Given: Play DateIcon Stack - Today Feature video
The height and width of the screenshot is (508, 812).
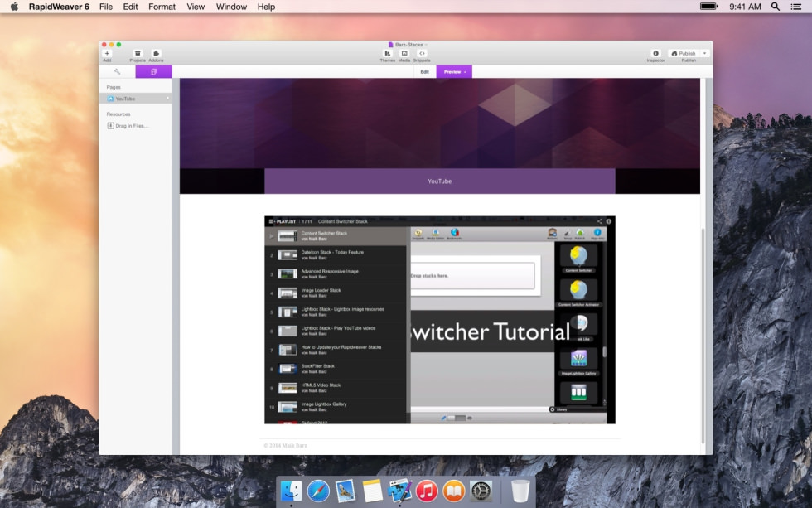Looking at the screenshot, I should (x=336, y=254).
